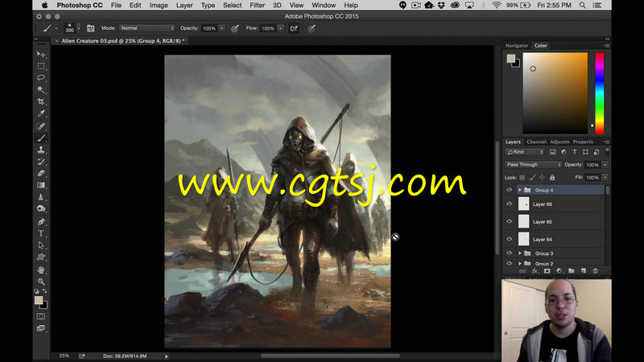Swap foreground and background colors

(x=45, y=291)
